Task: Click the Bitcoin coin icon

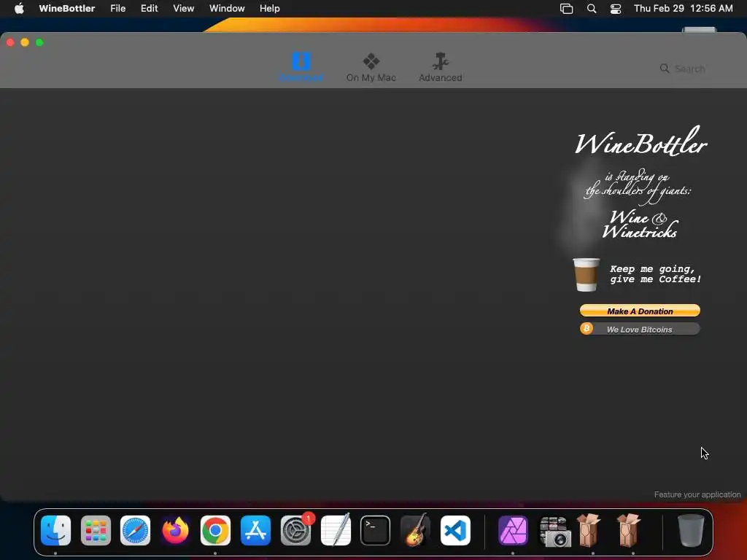Action: point(587,329)
